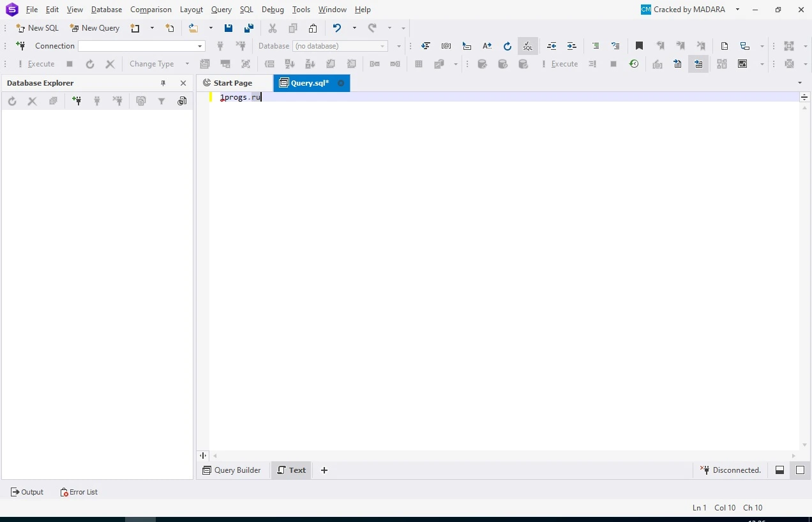
Task: Refresh the Database Explorer panel
Action: click(x=12, y=101)
